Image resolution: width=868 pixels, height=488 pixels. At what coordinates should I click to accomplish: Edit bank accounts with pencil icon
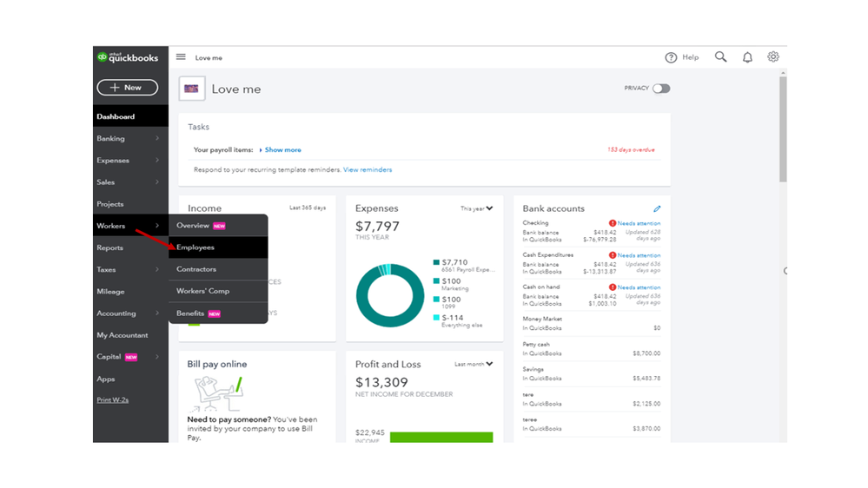[x=657, y=208]
